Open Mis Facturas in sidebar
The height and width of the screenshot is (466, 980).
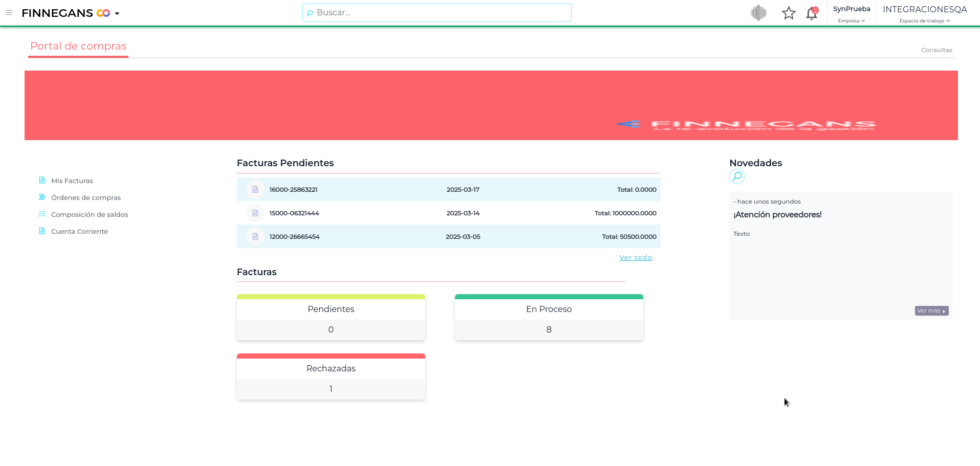72,181
